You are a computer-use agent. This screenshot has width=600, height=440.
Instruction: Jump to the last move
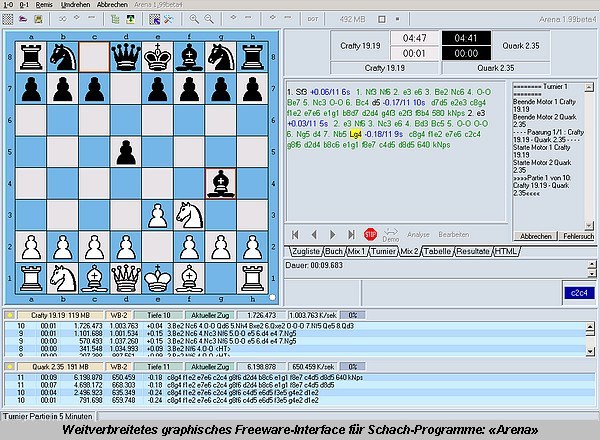click(351, 235)
